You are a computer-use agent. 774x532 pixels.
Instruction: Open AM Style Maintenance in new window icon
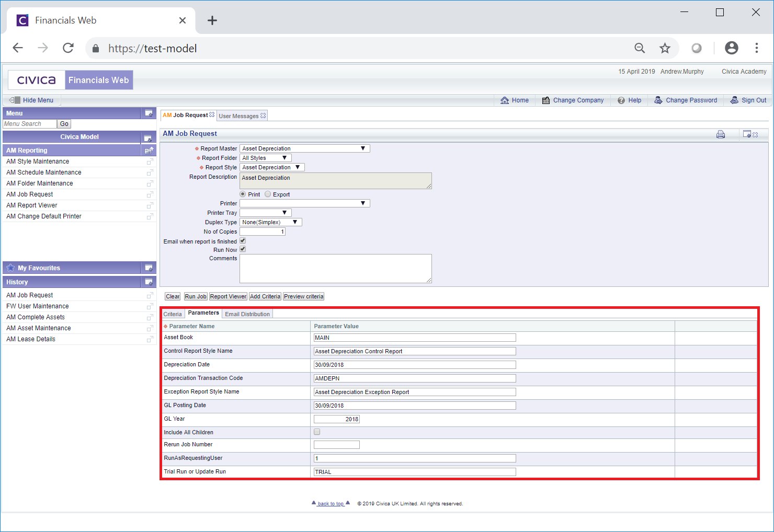pyautogui.click(x=150, y=161)
